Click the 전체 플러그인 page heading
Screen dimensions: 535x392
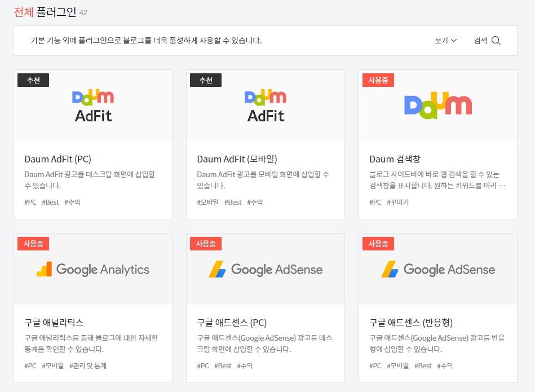click(x=45, y=12)
